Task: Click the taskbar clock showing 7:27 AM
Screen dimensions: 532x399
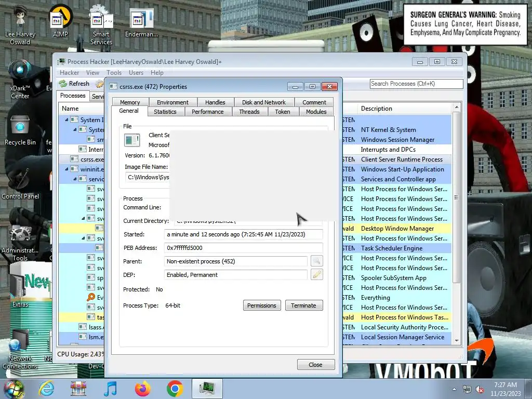Action: coord(506,389)
